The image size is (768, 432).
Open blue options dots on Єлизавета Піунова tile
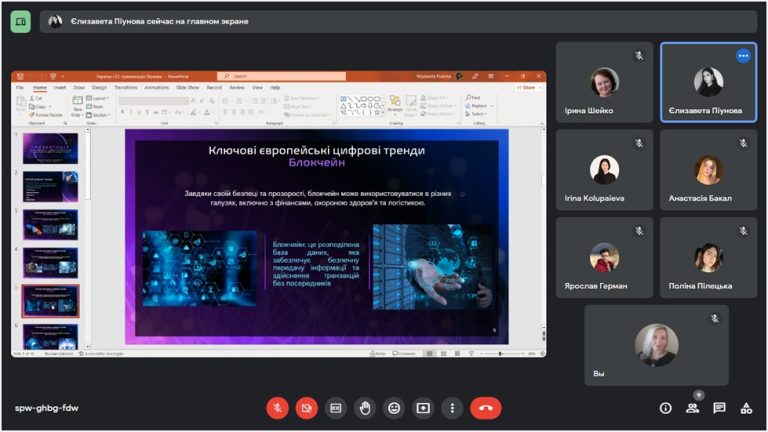click(743, 56)
